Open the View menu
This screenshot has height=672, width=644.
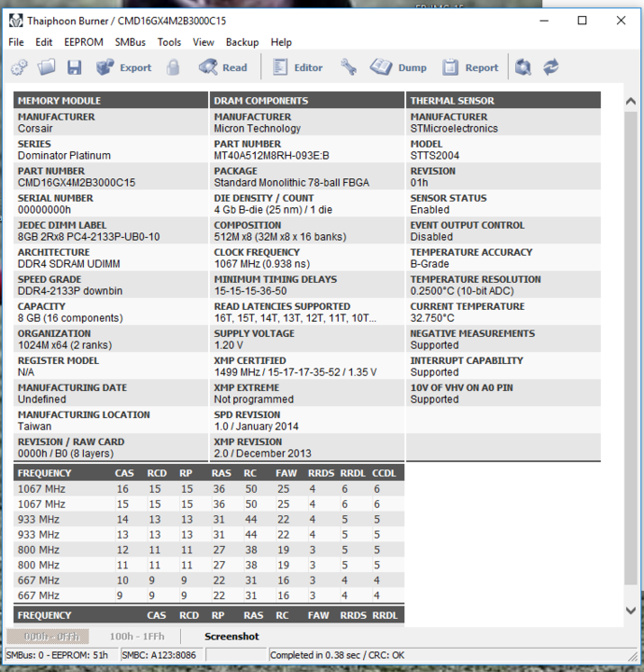click(203, 42)
